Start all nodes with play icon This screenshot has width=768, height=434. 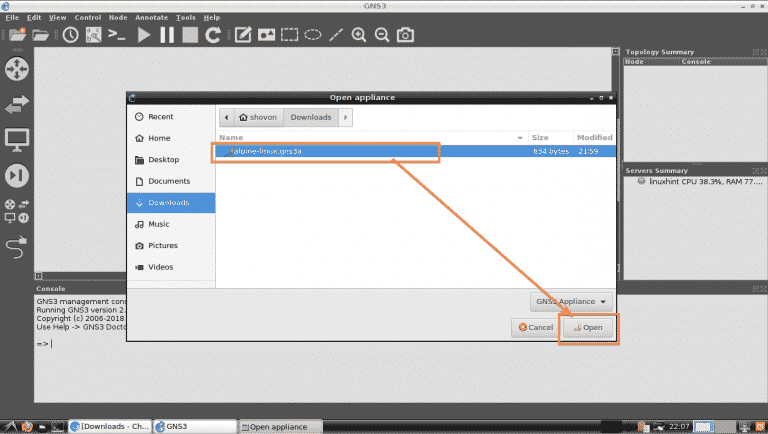[144, 35]
